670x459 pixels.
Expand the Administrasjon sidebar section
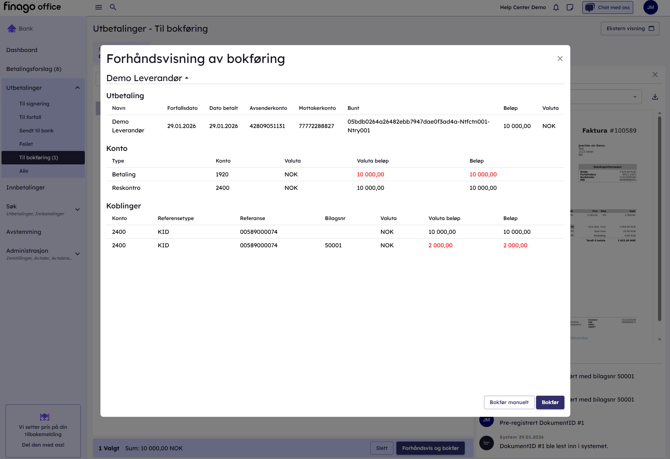click(77, 254)
